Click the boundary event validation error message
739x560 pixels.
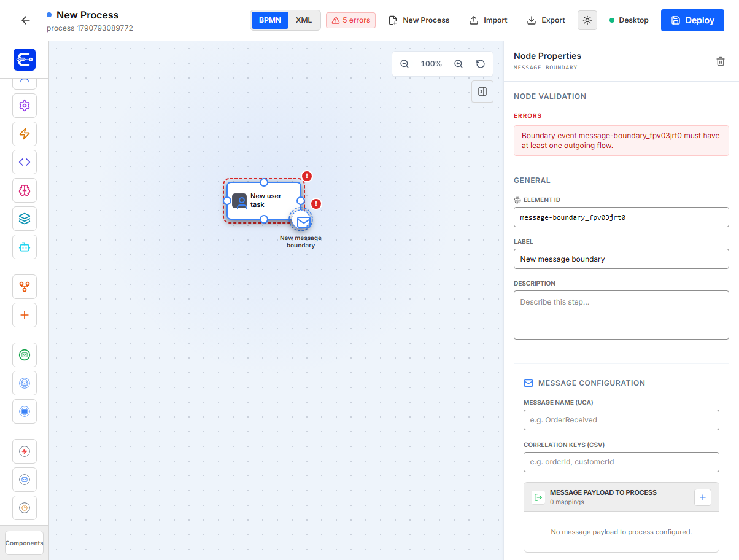click(x=621, y=141)
